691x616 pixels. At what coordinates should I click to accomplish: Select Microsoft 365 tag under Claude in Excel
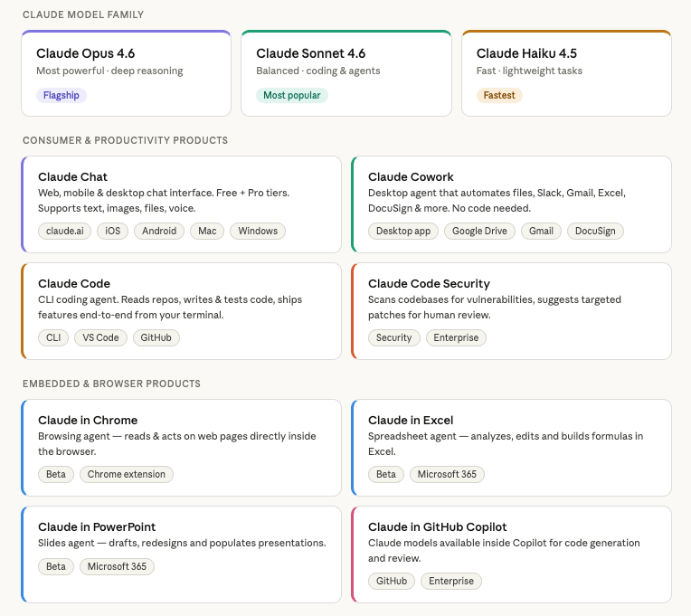(x=447, y=474)
